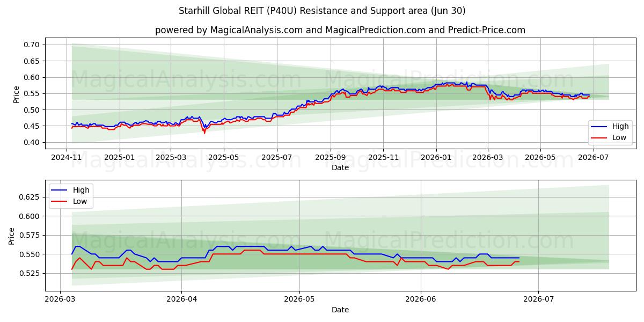The image size is (644, 322).
Task: Click the 2026-03 tick label on bottom chart
Action: click(60, 299)
